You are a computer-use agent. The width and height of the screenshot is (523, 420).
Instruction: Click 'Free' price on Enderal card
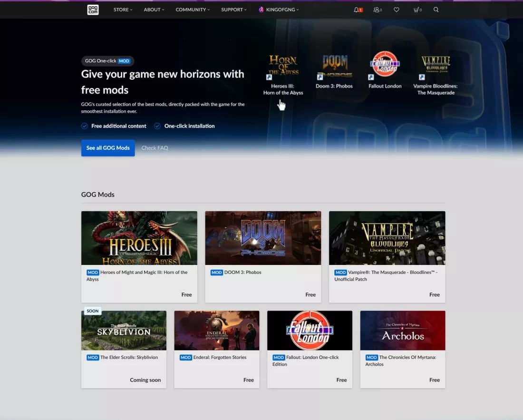pyautogui.click(x=249, y=380)
